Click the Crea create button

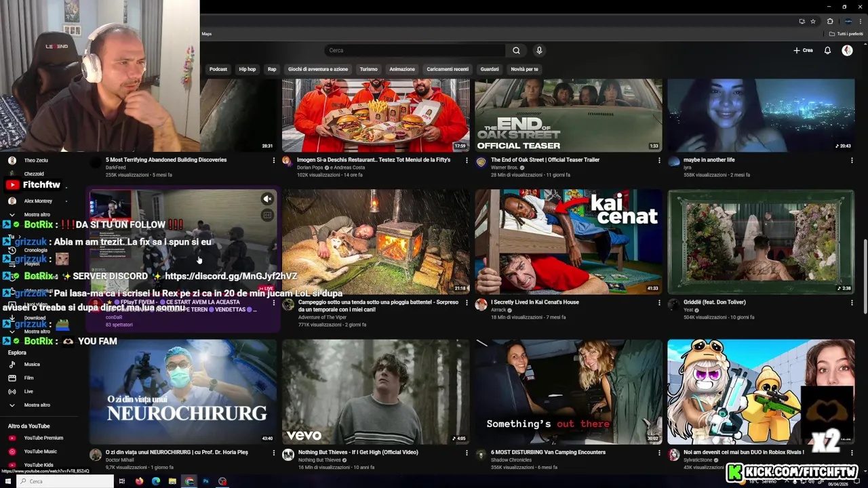(x=803, y=50)
